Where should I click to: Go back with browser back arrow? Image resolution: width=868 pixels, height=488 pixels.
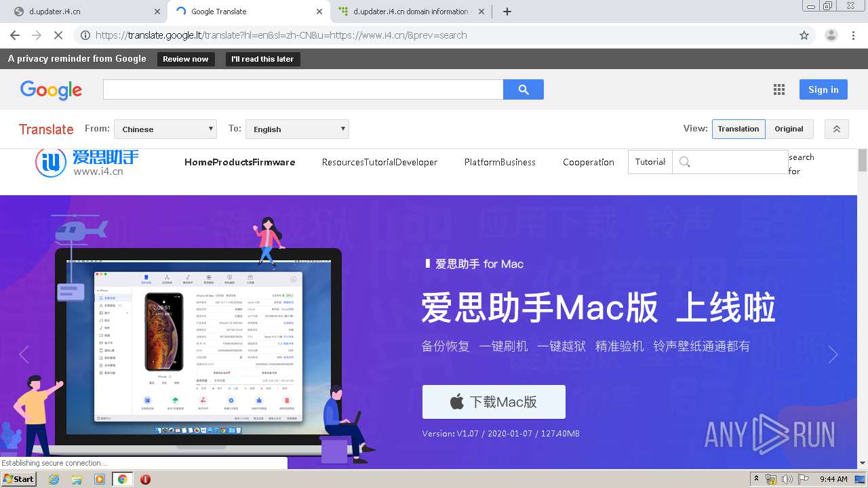pos(15,35)
